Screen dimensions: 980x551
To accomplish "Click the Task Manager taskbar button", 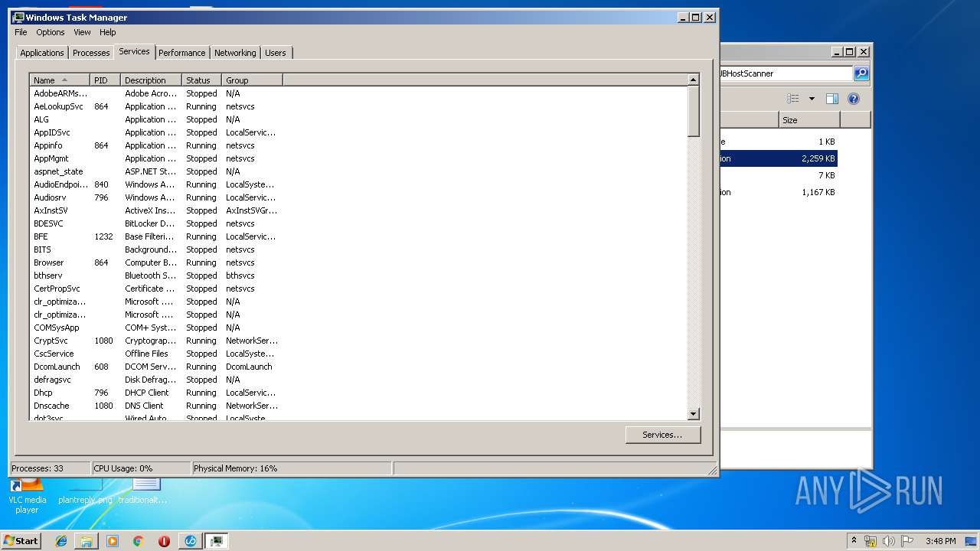I will point(217,541).
